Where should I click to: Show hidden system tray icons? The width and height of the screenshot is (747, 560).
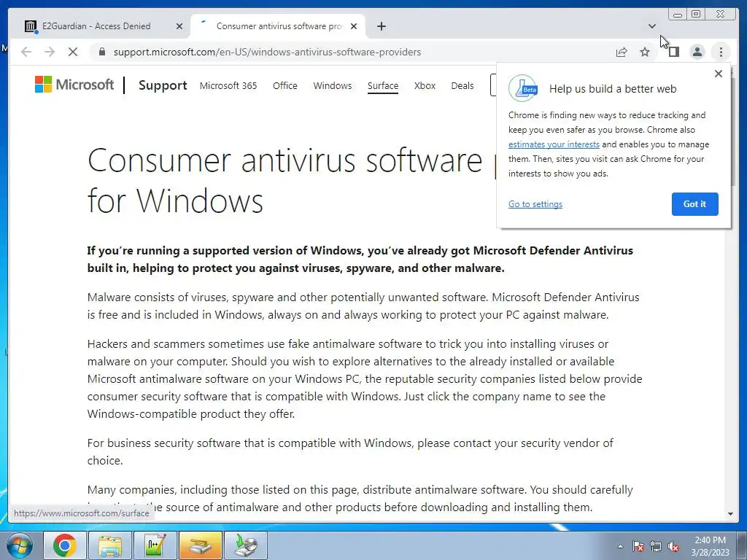pos(620,546)
